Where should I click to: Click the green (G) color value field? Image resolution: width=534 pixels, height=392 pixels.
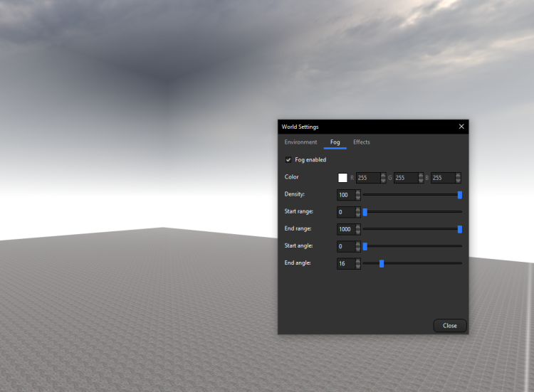(x=404, y=178)
